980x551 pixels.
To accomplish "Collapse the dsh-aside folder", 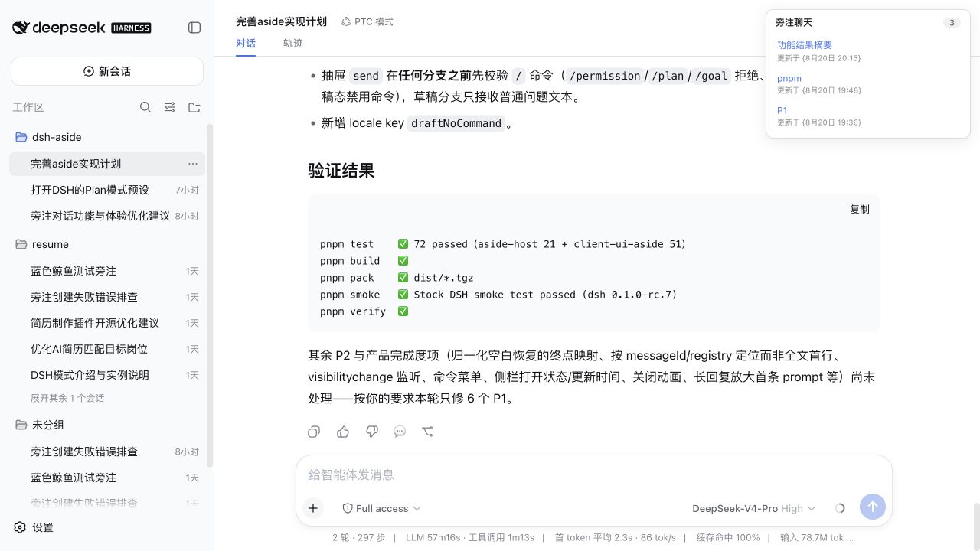I will [21, 137].
